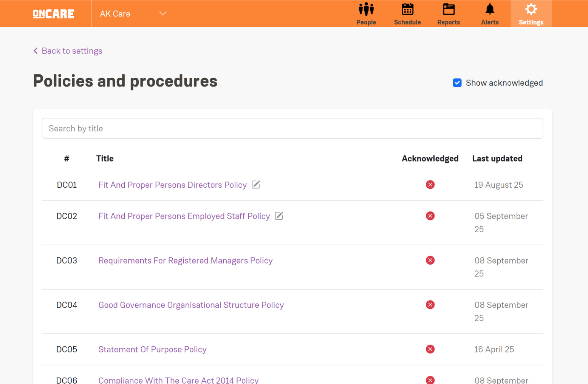Open Good Governance Organisational Structure Policy

pos(191,305)
